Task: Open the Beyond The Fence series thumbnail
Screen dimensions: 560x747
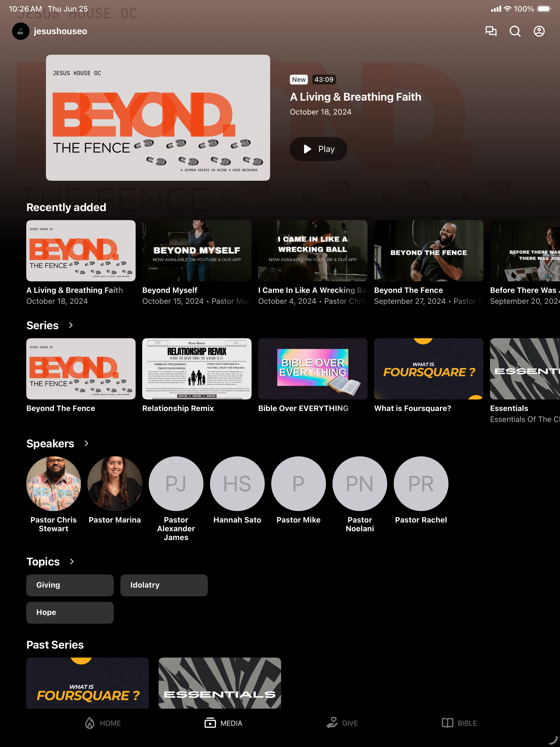Action: pos(81,369)
